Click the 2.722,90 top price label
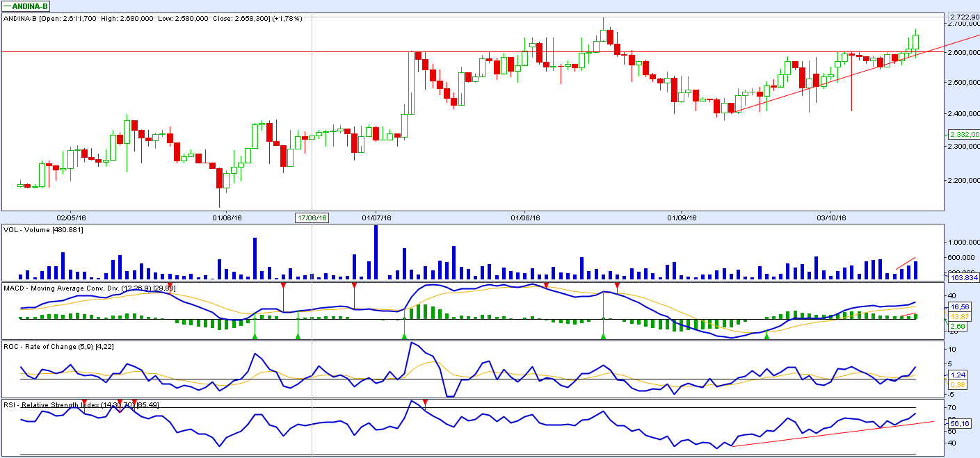980x458 pixels. (964, 16)
